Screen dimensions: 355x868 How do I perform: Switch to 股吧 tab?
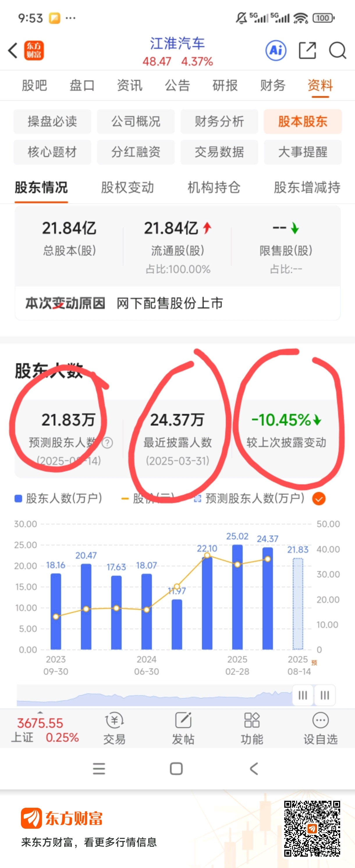34,86
